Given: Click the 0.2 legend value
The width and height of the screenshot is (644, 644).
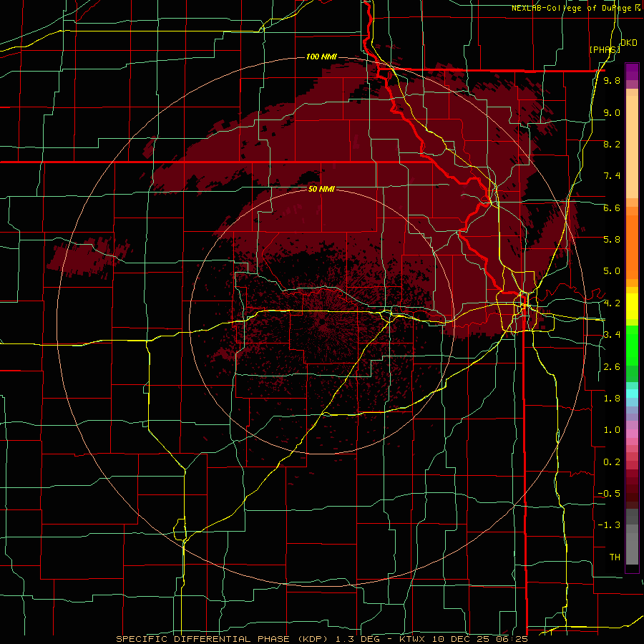Looking at the screenshot, I should (x=612, y=462).
